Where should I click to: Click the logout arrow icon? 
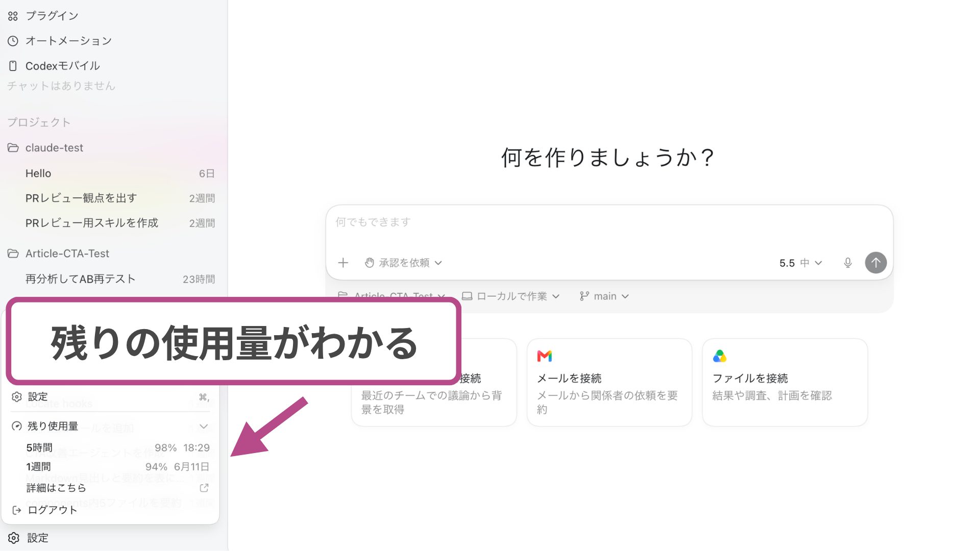click(x=17, y=510)
